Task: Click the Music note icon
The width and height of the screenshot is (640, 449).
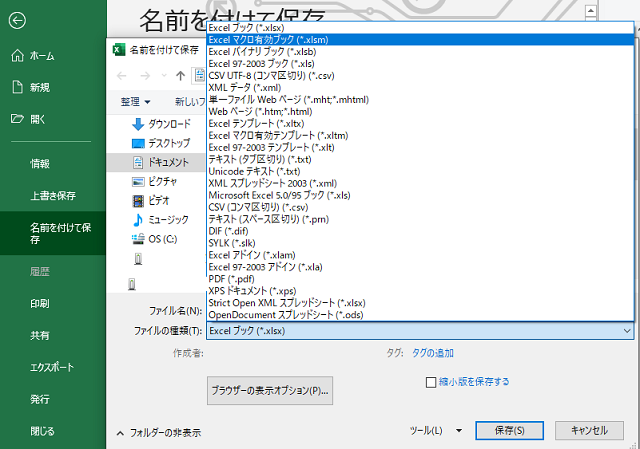Action: pos(138,220)
